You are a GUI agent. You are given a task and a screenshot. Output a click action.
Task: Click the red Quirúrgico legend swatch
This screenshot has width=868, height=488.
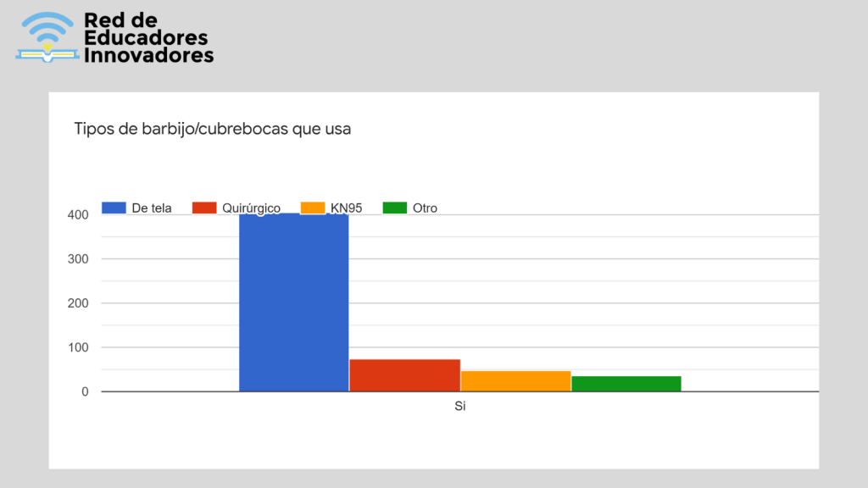(204, 208)
